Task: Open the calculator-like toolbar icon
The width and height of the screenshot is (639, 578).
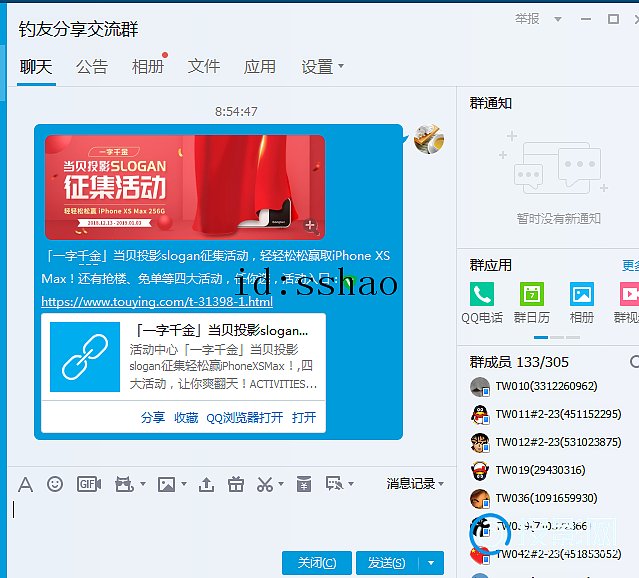Action: (x=304, y=484)
